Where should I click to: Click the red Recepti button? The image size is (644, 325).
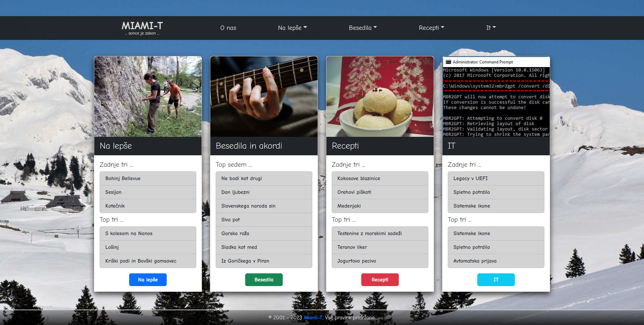pyautogui.click(x=380, y=280)
